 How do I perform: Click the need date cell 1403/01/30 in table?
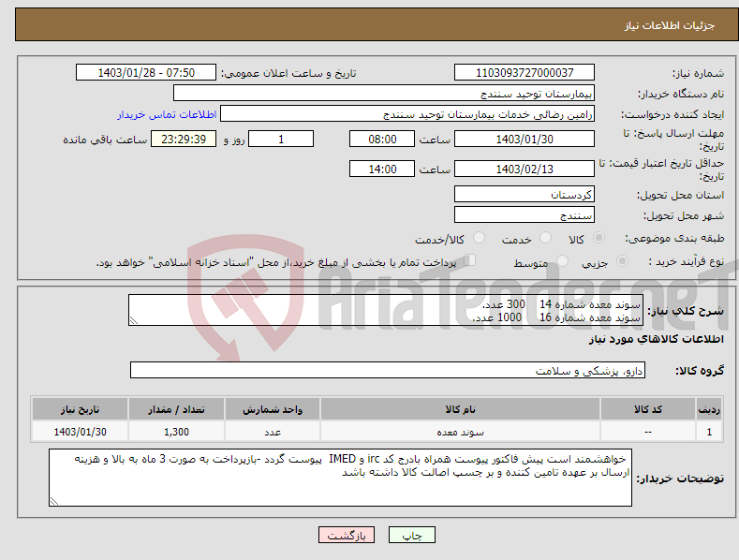pyautogui.click(x=81, y=432)
